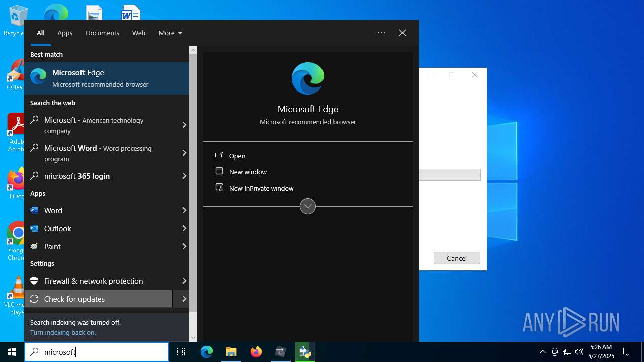644x362 pixels.
Task: Select Check for updates setting
Action: tap(98, 299)
